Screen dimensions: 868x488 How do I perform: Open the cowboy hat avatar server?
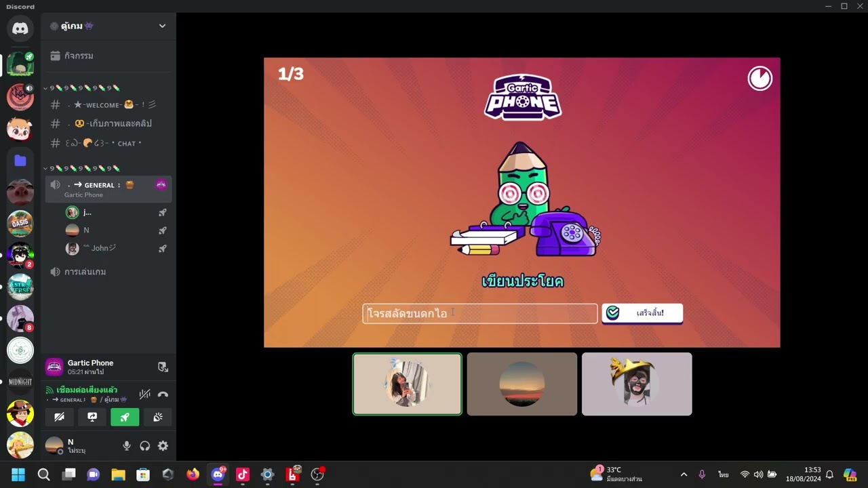(x=20, y=413)
